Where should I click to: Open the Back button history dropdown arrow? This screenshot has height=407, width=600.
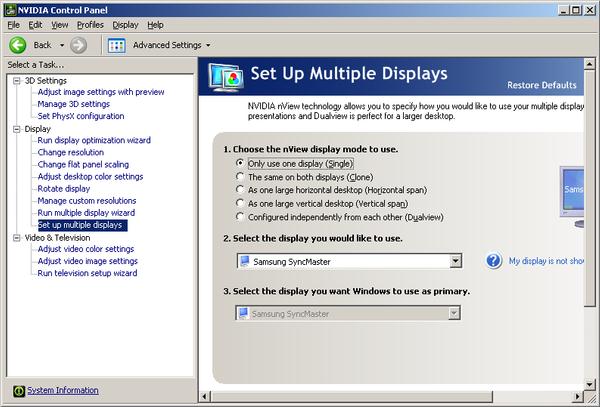pos(62,45)
